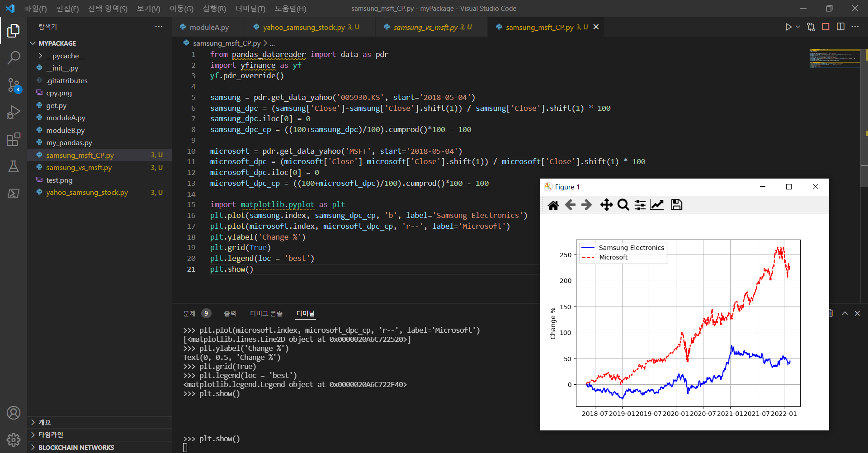
Task: Open the 도움말(H) menu
Action: [290, 9]
